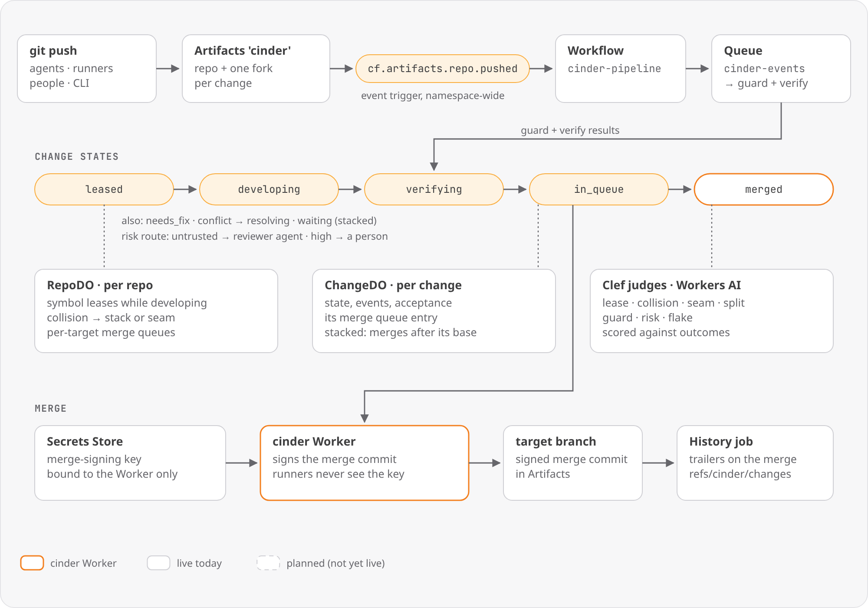Select the merged state pill

764,189
